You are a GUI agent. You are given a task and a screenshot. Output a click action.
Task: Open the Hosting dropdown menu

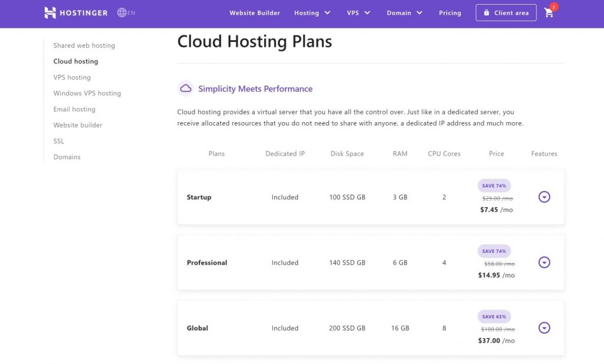point(312,13)
